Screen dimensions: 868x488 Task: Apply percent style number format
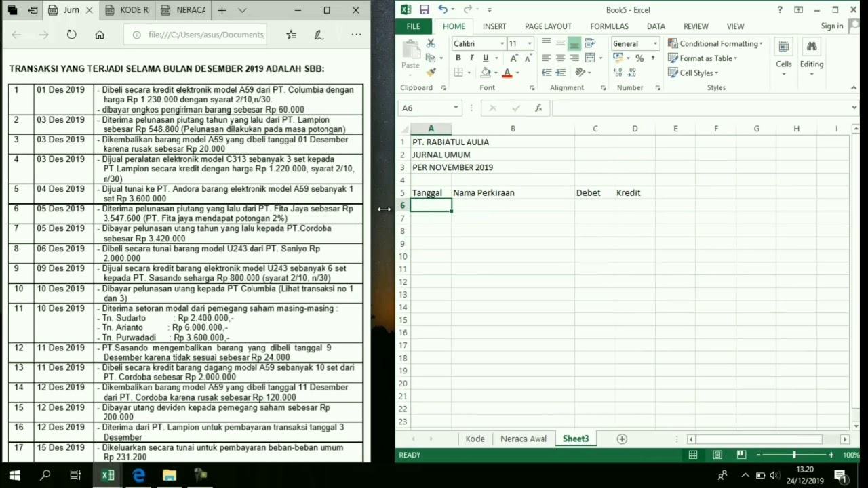(639, 58)
